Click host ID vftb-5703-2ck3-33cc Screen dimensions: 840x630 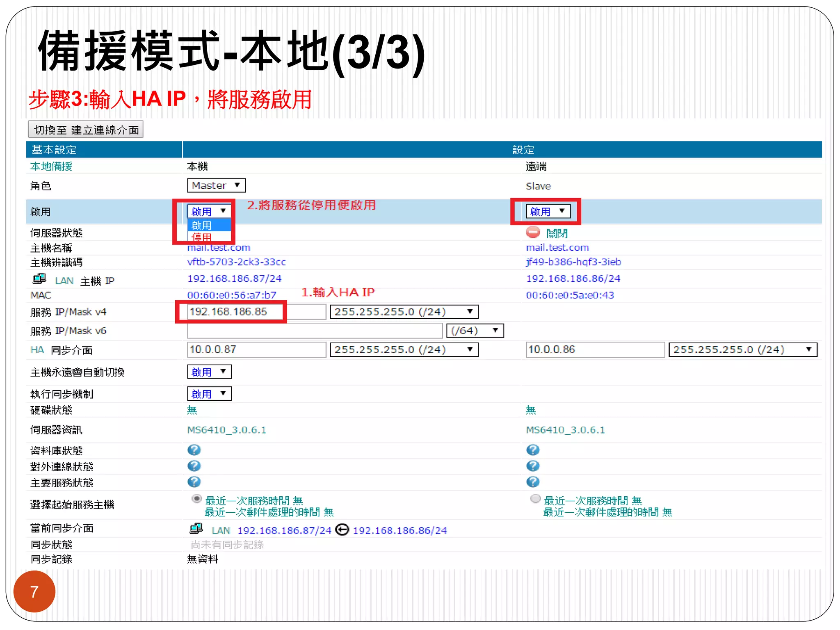(237, 262)
